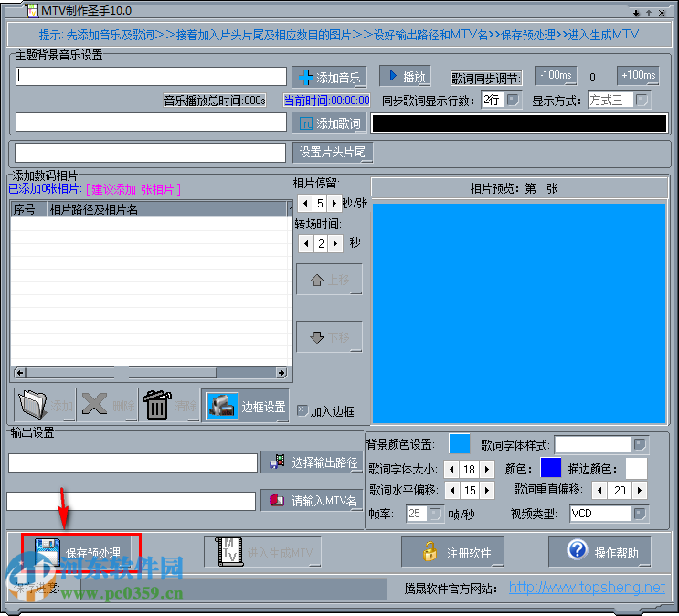Click Save Preprocessing (保存预处理) floppy disk button
Viewport: 679px width, 616px height.
click(x=77, y=551)
